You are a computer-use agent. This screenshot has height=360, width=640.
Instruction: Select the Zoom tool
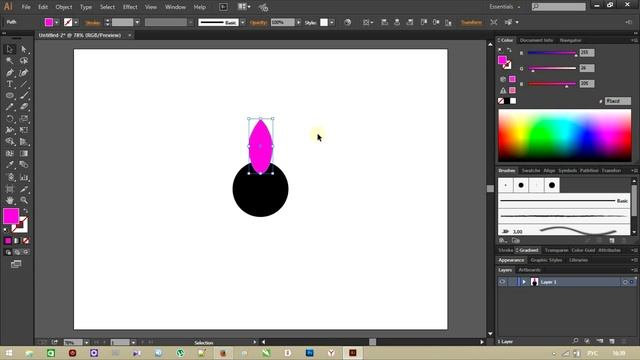24,200
